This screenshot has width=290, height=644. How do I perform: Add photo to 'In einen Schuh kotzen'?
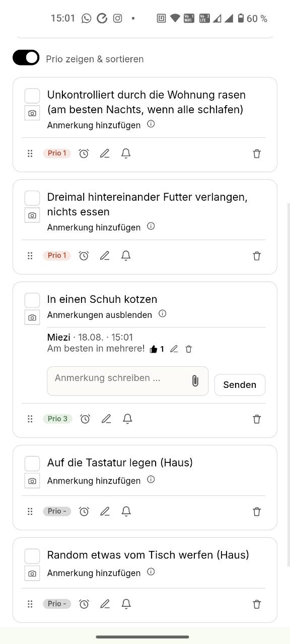(32, 317)
